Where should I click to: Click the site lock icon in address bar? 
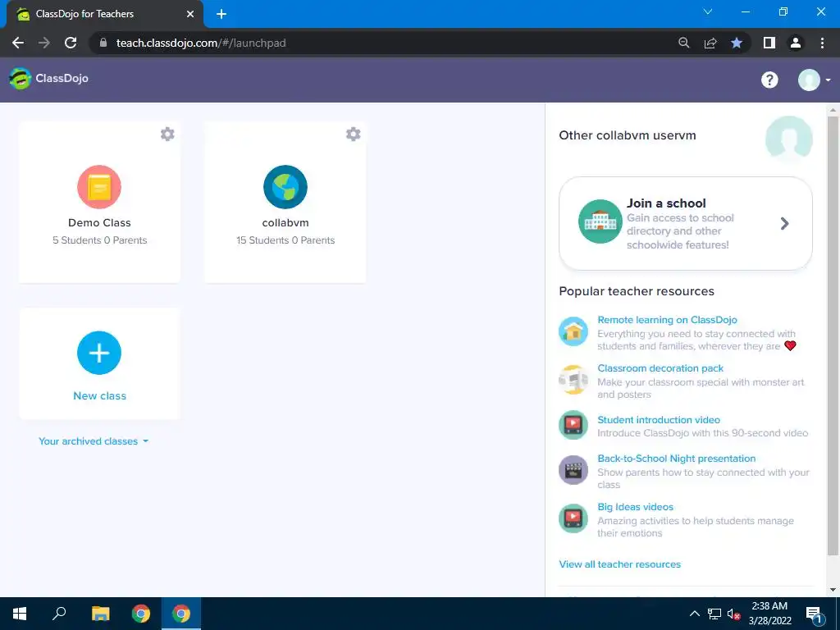coord(103,43)
